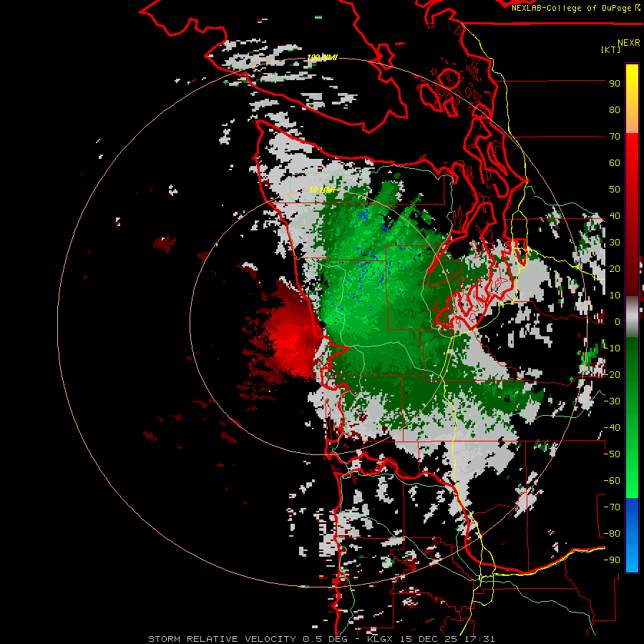The image size is (644, 644).
Task: Click the 20 value on velocity scale
Action: (x=615, y=269)
